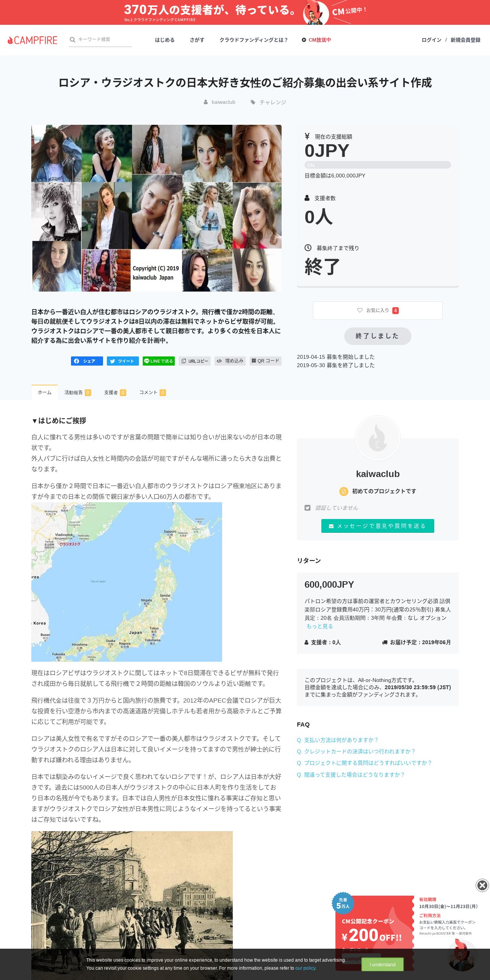Click the search magnifier icon

[x=73, y=40]
